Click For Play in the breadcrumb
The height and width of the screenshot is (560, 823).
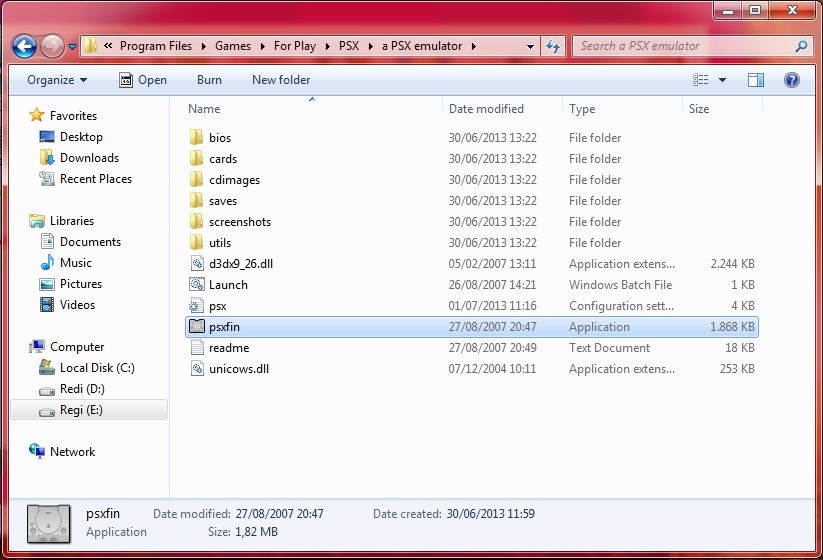[x=294, y=46]
